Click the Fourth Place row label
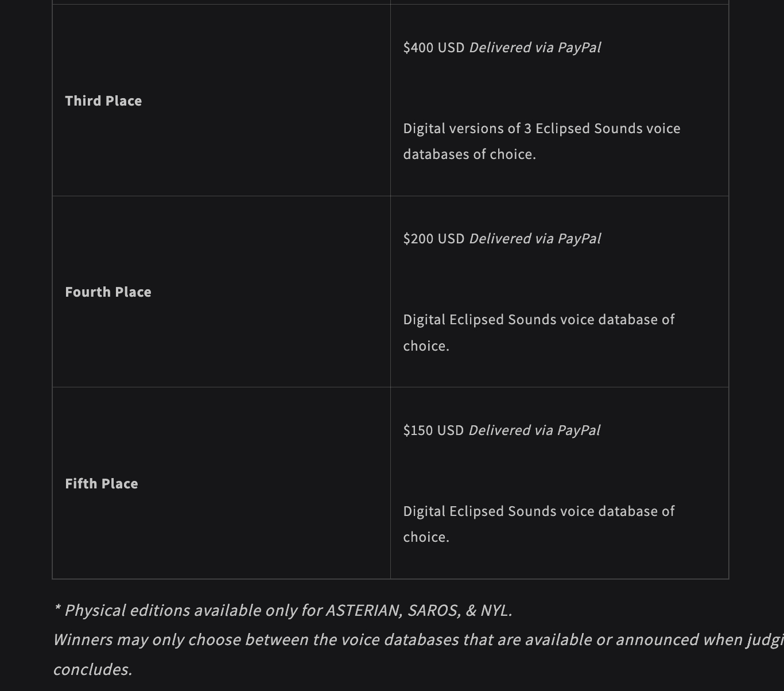The width and height of the screenshot is (784, 691). 108,292
